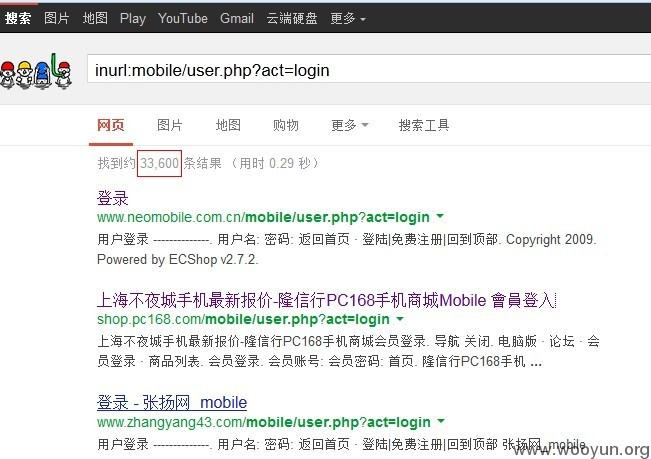Switch to 购物 results tab
This screenshot has height=459, width=651.
tap(286, 125)
